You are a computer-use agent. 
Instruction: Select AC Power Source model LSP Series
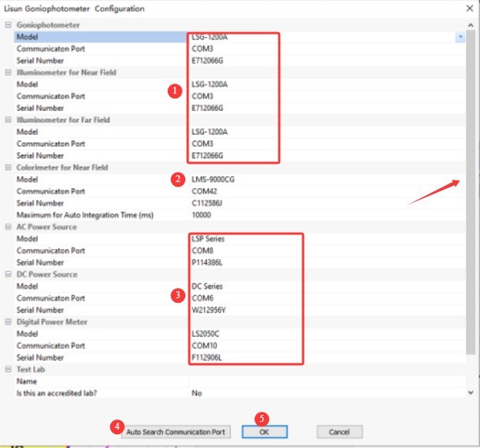click(x=208, y=239)
